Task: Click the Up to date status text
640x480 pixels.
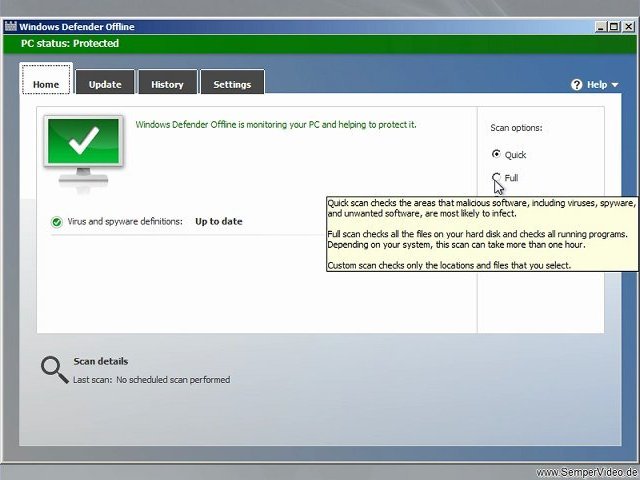Action: pos(219,222)
